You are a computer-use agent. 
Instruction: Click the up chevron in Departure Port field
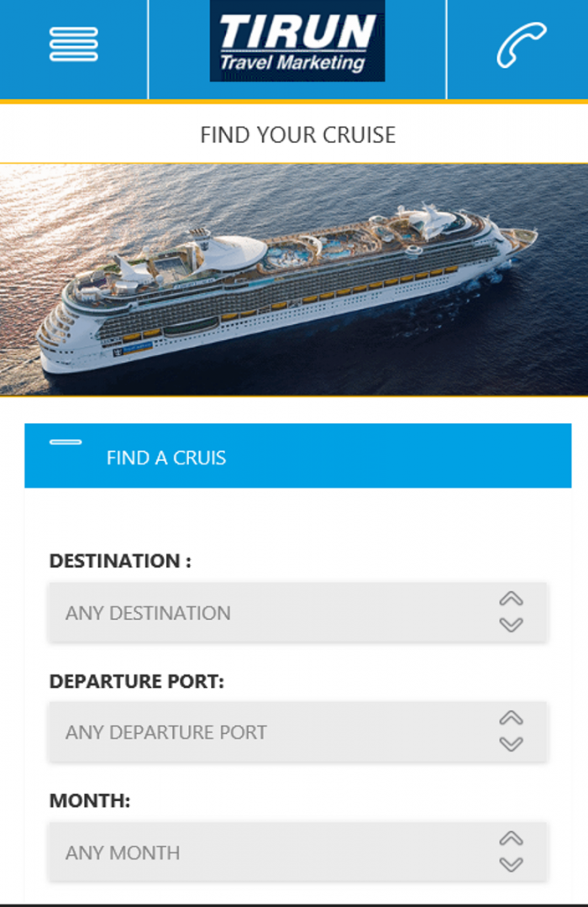click(511, 718)
